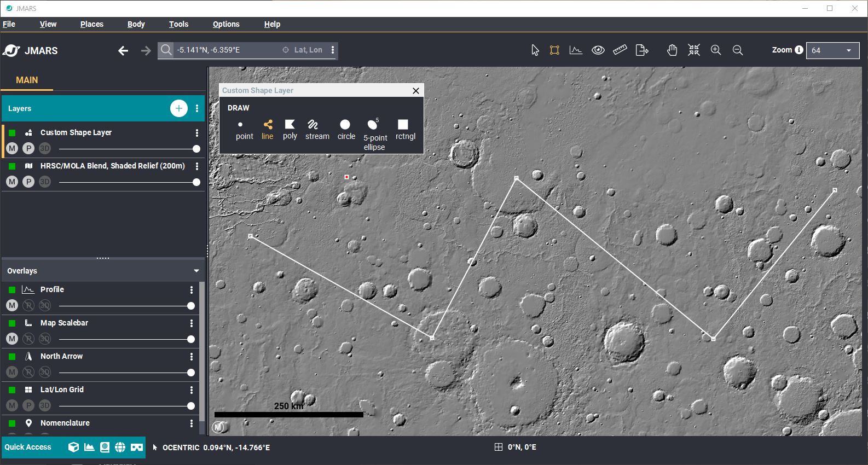Open HRSC/MOLA Blend layer options menu
Screen dimensions: 868x465
(x=197, y=166)
